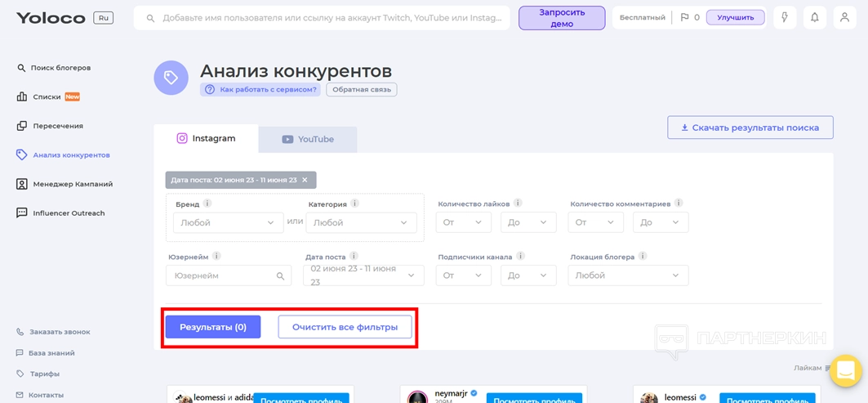The height and width of the screenshot is (403, 868).
Task: Click Обратная связь button
Action: click(x=362, y=89)
